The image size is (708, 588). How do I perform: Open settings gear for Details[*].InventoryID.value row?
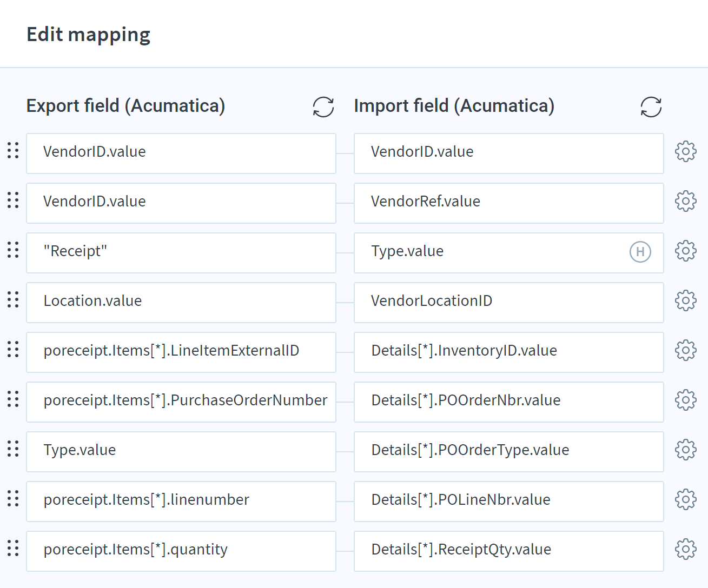pos(686,350)
